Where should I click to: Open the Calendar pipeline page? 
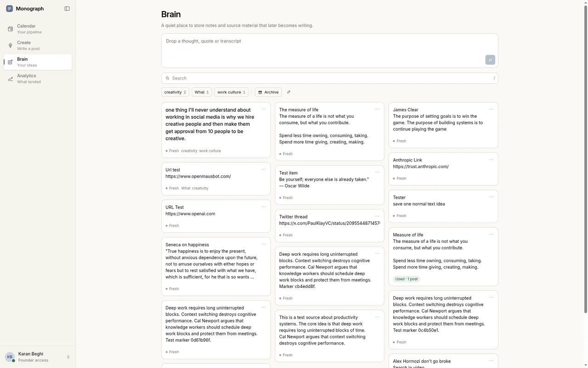[x=38, y=29]
